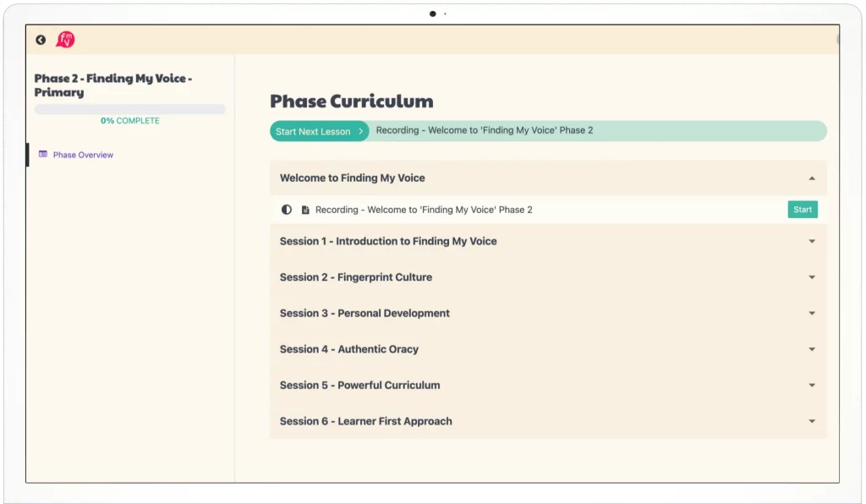Click the chevron on Start Next Lesson
866x504 pixels.
click(x=361, y=131)
